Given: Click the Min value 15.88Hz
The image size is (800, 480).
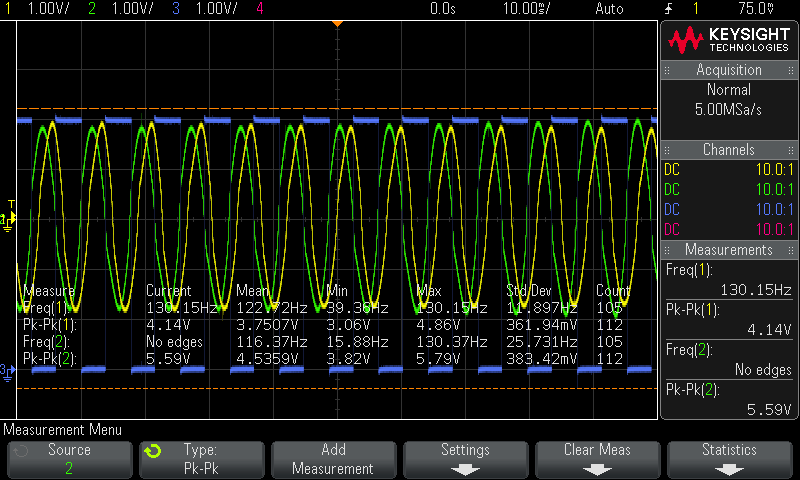Looking at the screenshot, I should click(x=357, y=342).
